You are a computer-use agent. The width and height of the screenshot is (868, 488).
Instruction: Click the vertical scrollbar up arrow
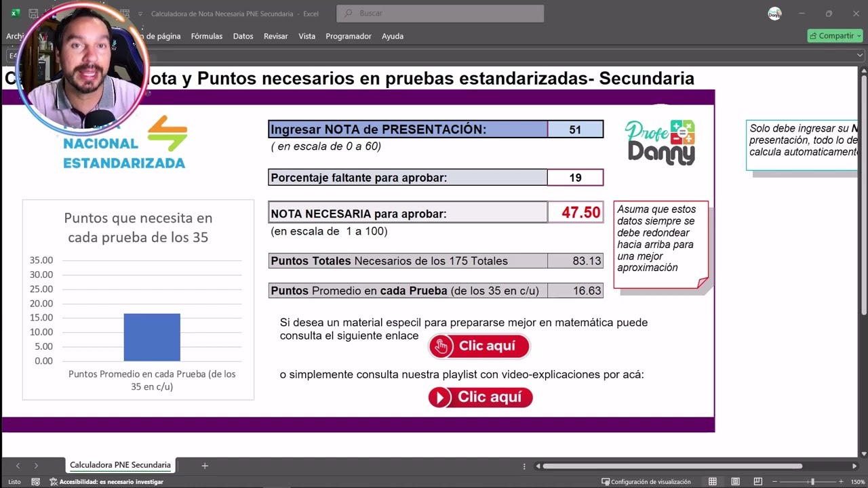(863, 70)
